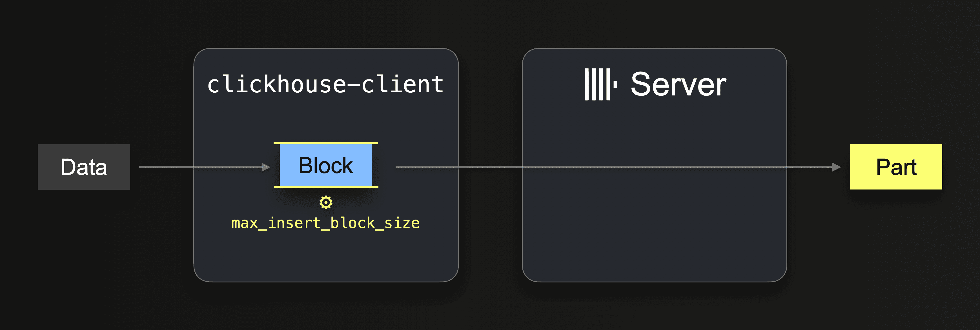The width and height of the screenshot is (980, 330).
Task: Click arrow line inside the Server panel
Action: pos(654,167)
